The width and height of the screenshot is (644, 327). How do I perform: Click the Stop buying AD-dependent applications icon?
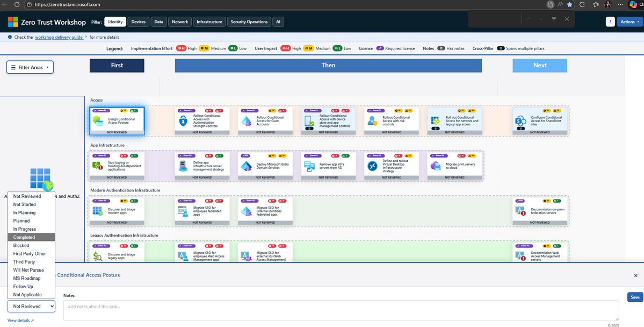point(98,166)
